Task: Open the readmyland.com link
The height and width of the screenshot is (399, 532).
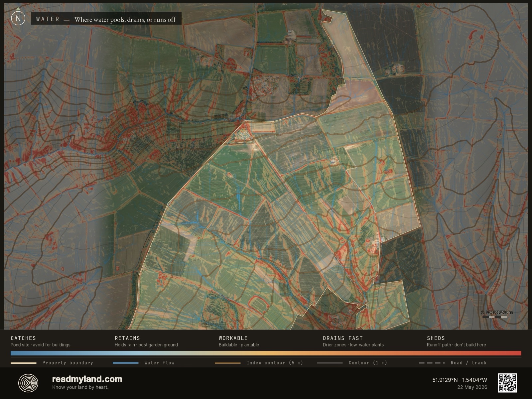Action: pyautogui.click(x=87, y=379)
